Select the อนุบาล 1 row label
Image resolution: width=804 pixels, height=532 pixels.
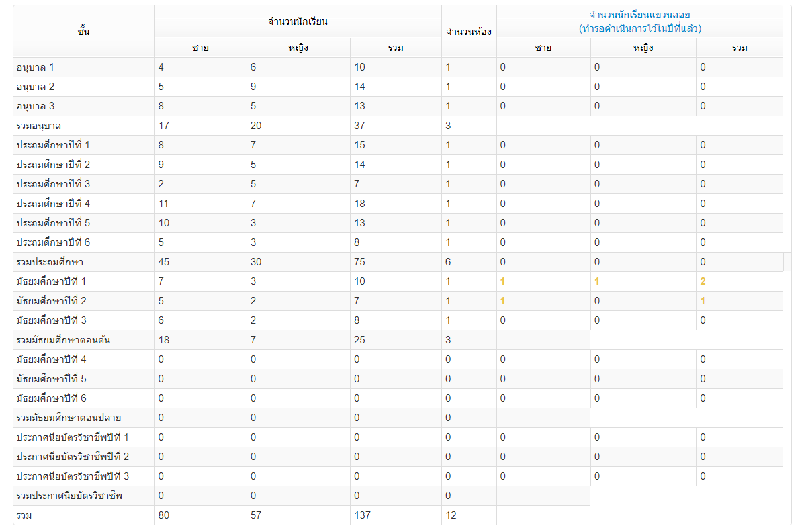(36, 67)
